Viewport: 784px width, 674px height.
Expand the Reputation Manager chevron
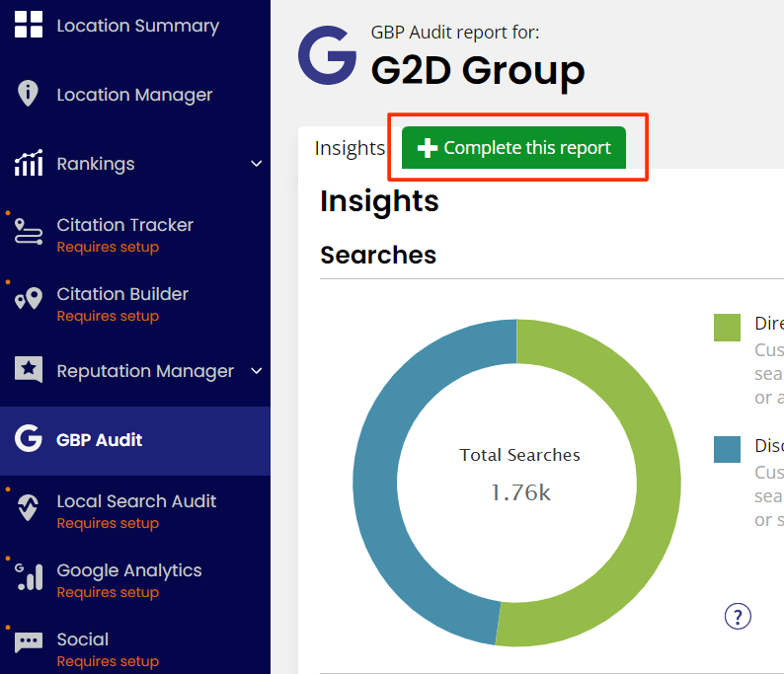pyautogui.click(x=256, y=371)
